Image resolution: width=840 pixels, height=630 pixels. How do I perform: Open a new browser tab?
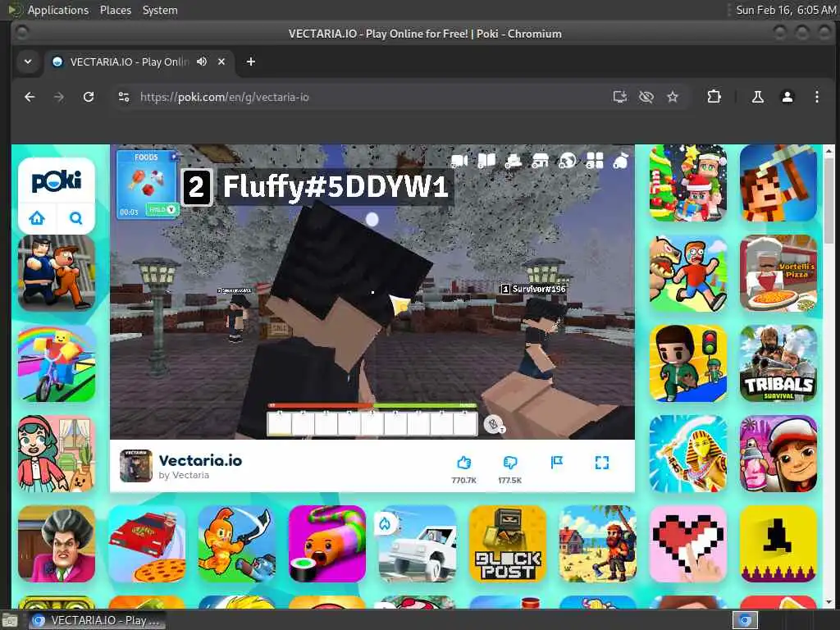coord(251,62)
